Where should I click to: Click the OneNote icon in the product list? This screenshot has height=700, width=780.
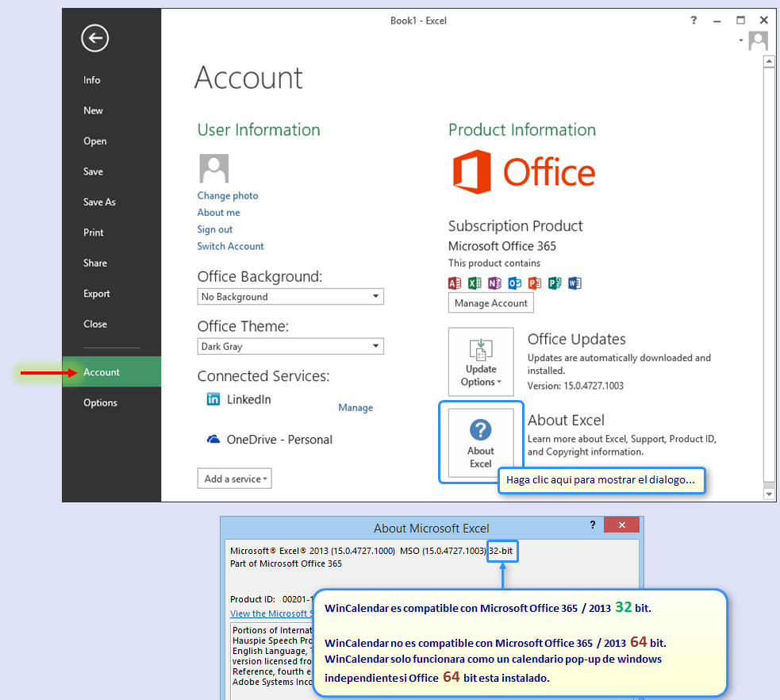[494, 282]
